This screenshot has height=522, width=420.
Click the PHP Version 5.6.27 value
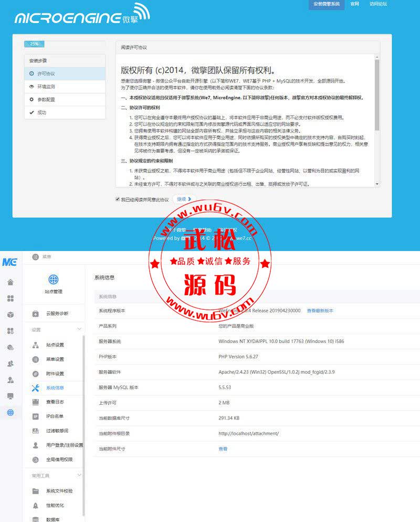[x=238, y=357]
